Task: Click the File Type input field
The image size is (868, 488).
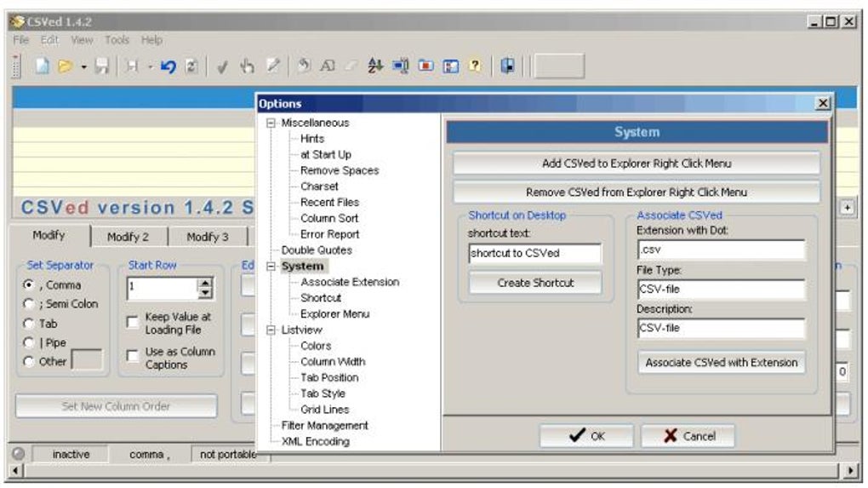Action: point(722,290)
